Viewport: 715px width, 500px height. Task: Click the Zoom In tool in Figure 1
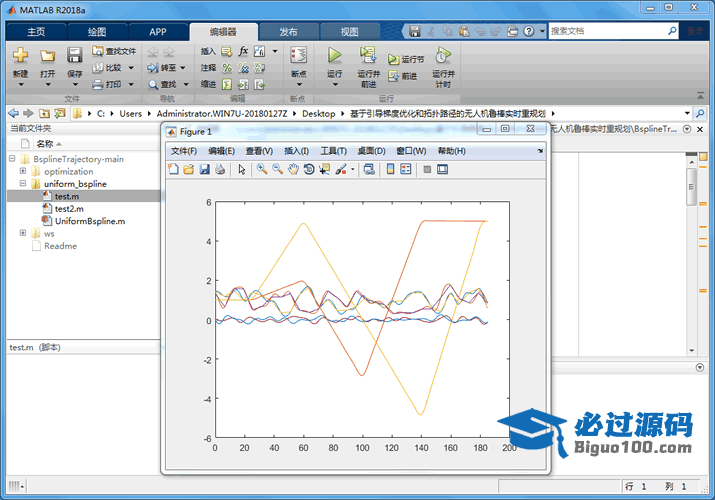261,170
